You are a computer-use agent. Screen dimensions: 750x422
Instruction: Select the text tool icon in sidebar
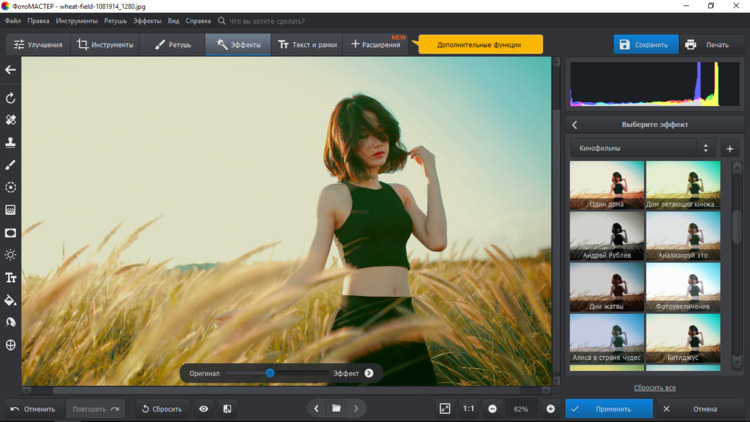[x=11, y=278]
